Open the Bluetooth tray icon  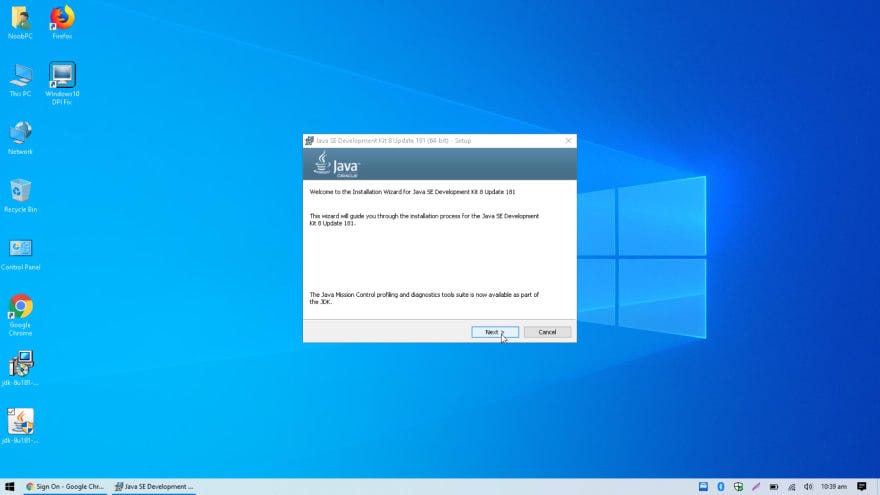(x=721, y=487)
